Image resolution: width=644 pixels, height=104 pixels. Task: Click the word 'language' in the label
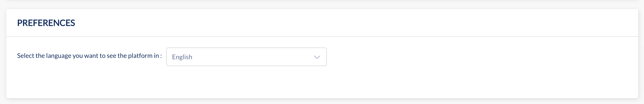click(59, 56)
